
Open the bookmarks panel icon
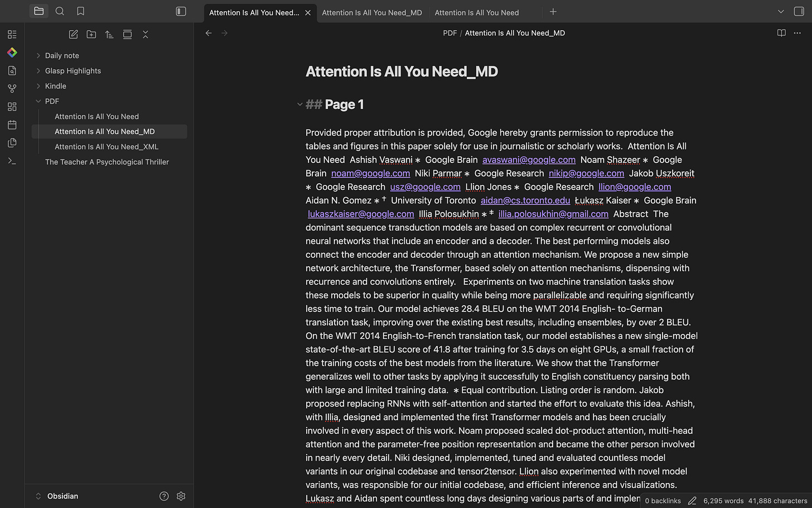coord(80,11)
